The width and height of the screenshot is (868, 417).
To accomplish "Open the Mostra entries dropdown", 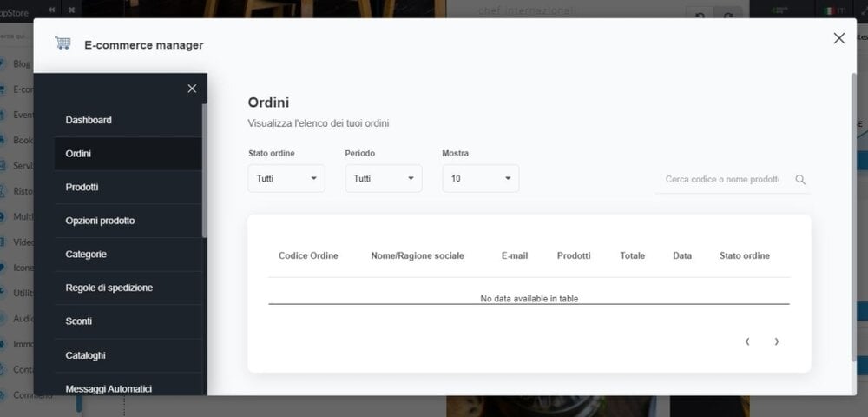I will 481,178.
